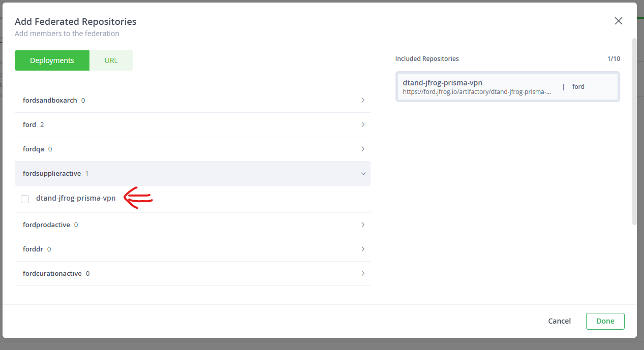Screen dimensions: 644x350
Task: Click the fordqa row label
Action: [x=34, y=149]
